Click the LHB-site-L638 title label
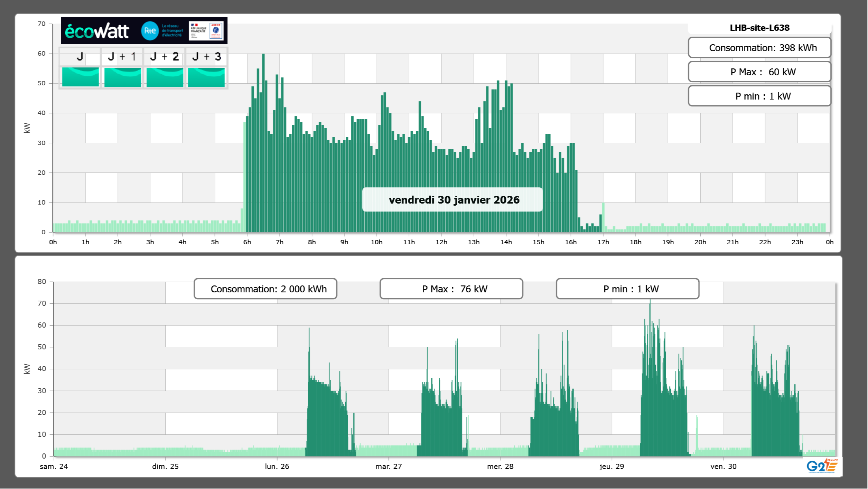The image size is (868, 489). click(x=759, y=28)
